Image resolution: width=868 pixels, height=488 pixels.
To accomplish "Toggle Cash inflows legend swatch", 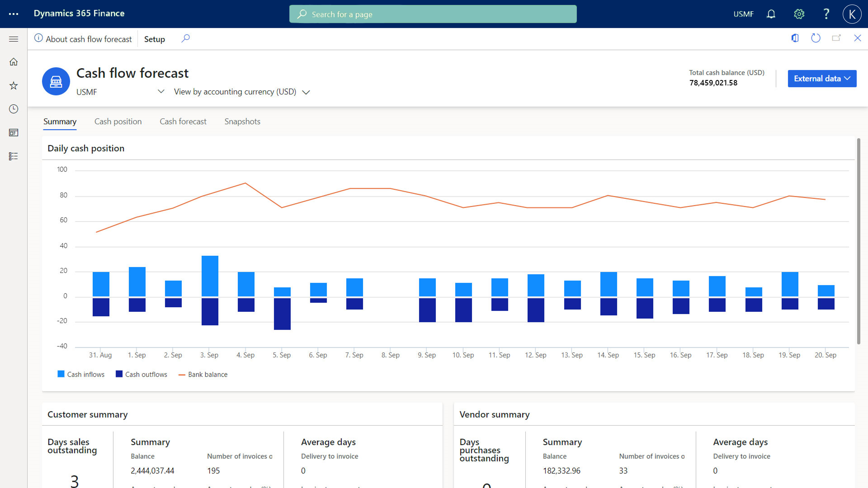I will (61, 374).
